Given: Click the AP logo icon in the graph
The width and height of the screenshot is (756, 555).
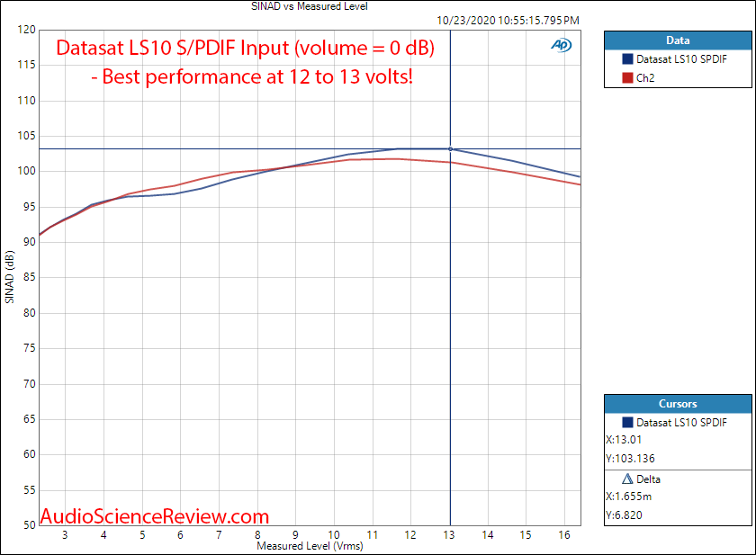Looking at the screenshot, I should [x=562, y=45].
